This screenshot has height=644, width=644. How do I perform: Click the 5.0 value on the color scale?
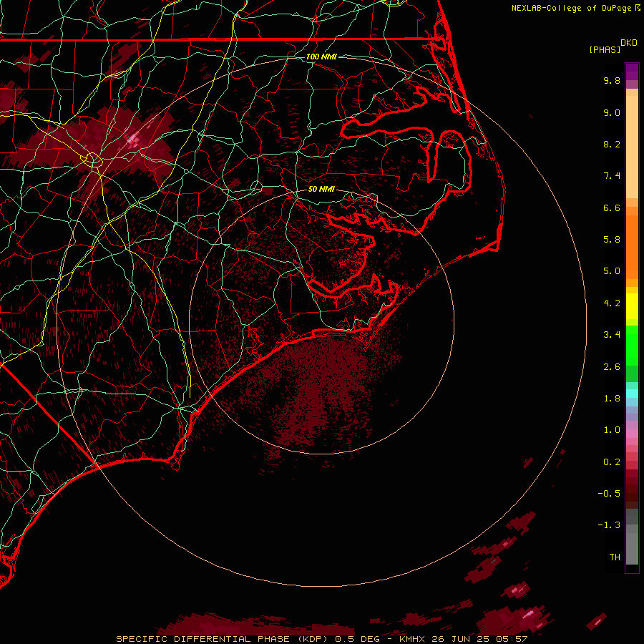click(612, 271)
